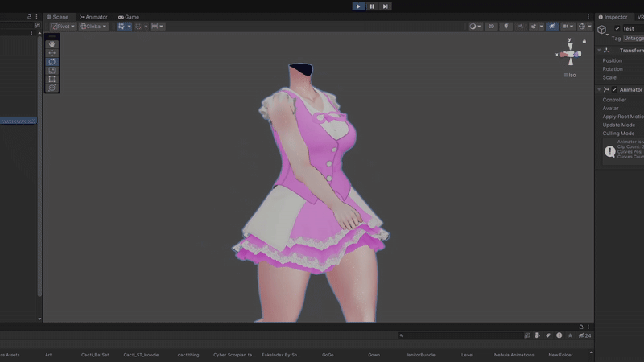Open the Global handle rotation dropdown
Viewport: 644px width, 362px height.
(x=93, y=27)
